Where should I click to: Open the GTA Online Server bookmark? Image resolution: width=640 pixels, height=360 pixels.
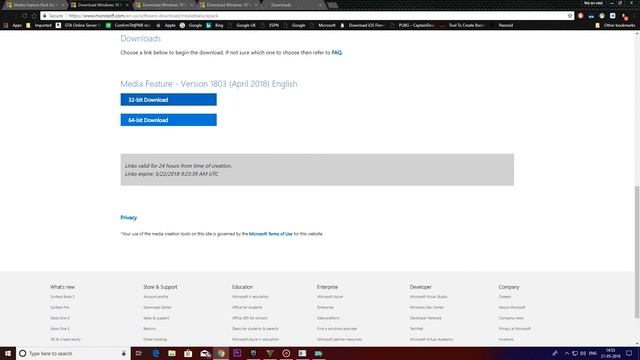coord(79,25)
